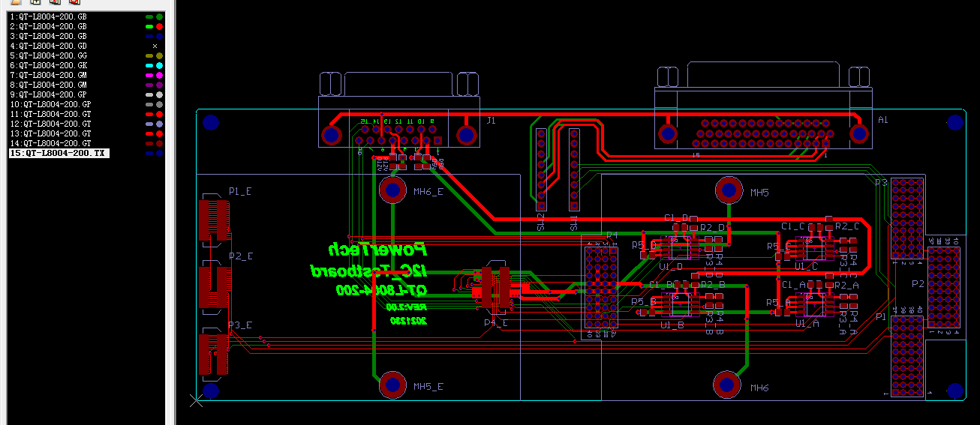The width and height of the screenshot is (980, 425).
Task: Select the J1 reference designator label
Action: pos(491,120)
